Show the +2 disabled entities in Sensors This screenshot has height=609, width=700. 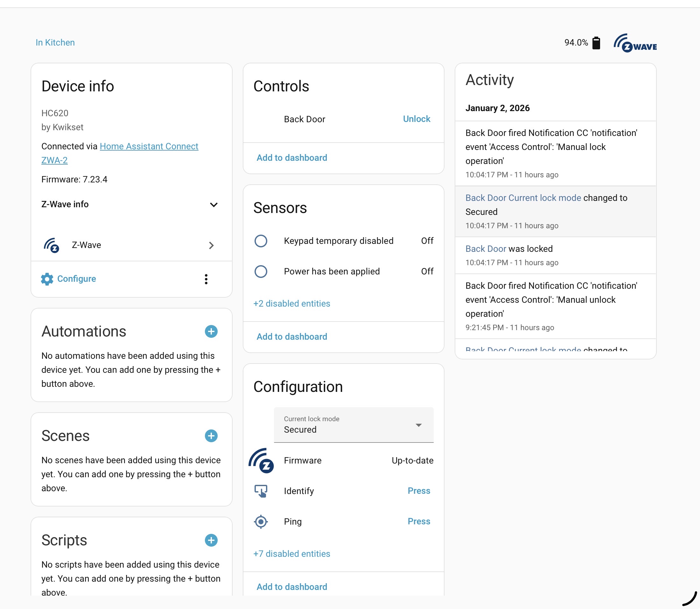click(x=291, y=303)
